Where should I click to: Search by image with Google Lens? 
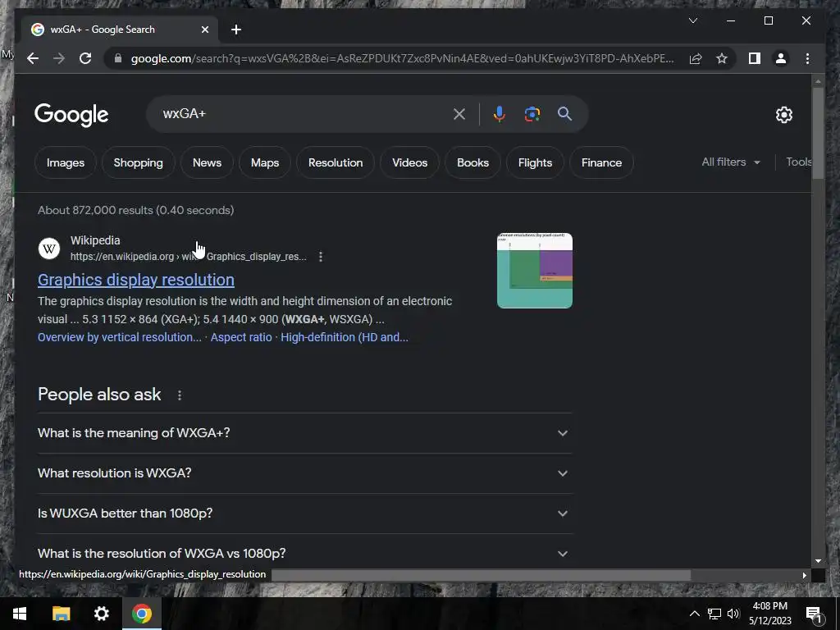[x=532, y=113]
